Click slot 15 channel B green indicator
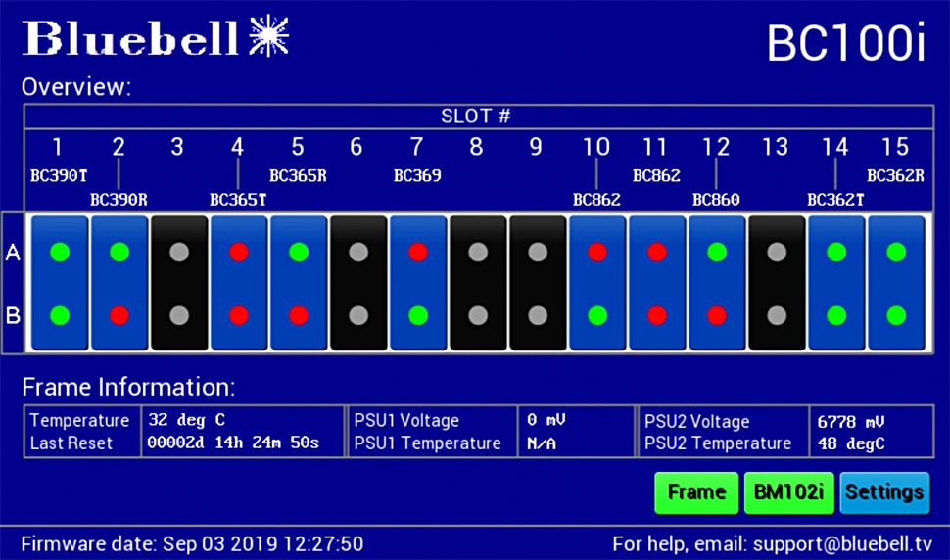Viewport: 950px width, 560px height. (x=896, y=315)
